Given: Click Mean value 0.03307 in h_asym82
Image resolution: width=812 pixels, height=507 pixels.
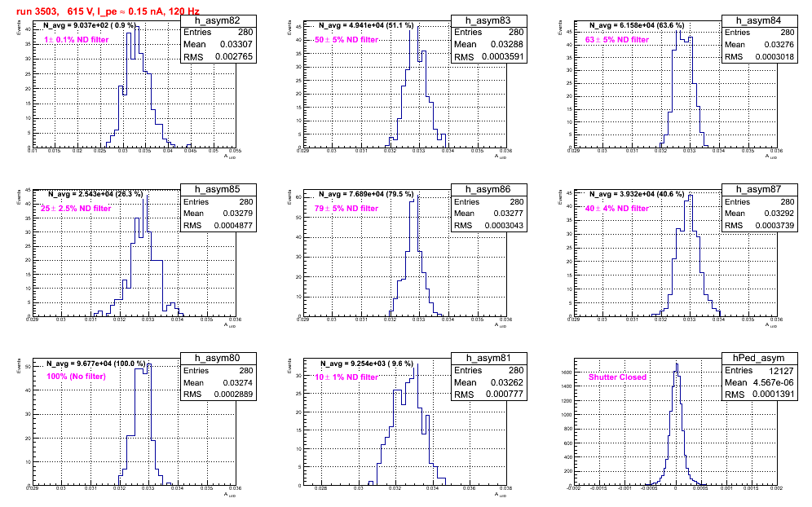Looking at the screenshot, I should [x=236, y=45].
